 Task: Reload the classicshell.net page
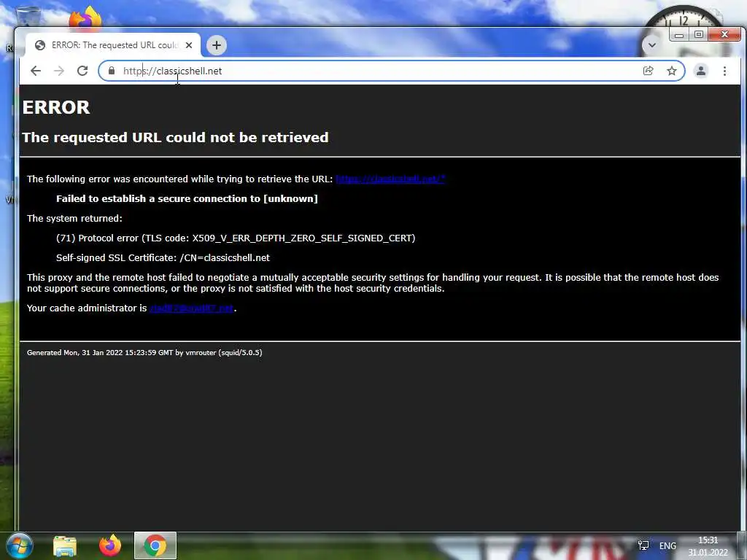pos(82,71)
